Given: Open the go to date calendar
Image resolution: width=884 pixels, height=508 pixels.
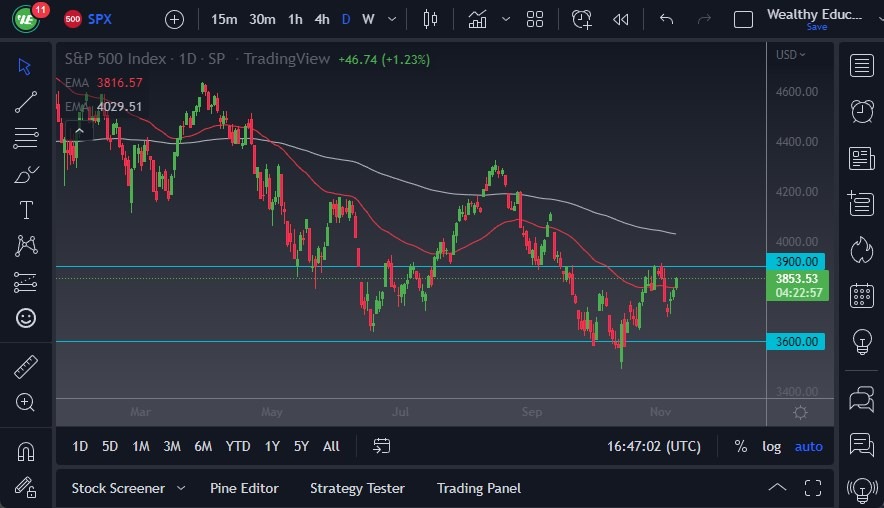Looking at the screenshot, I should point(381,446).
